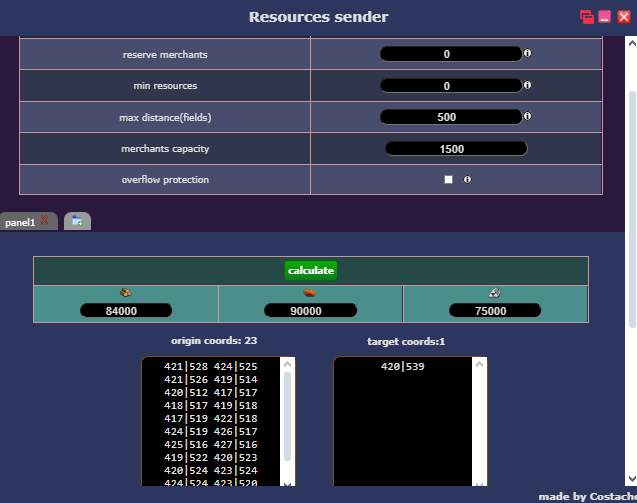
Task: Click the 'made by Costache' credit text
Action: pos(588,497)
